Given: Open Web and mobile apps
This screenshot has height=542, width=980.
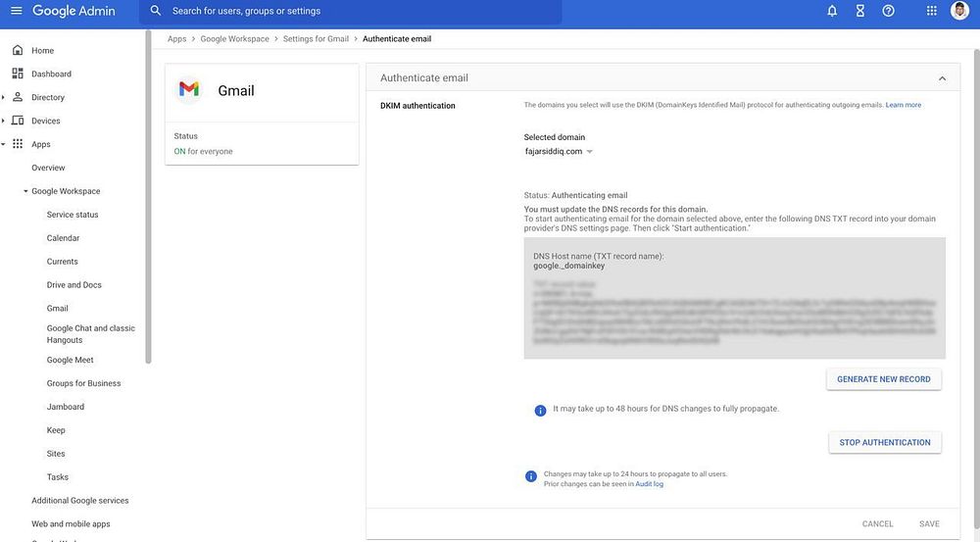Looking at the screenshot, I should tap(71, 524).
